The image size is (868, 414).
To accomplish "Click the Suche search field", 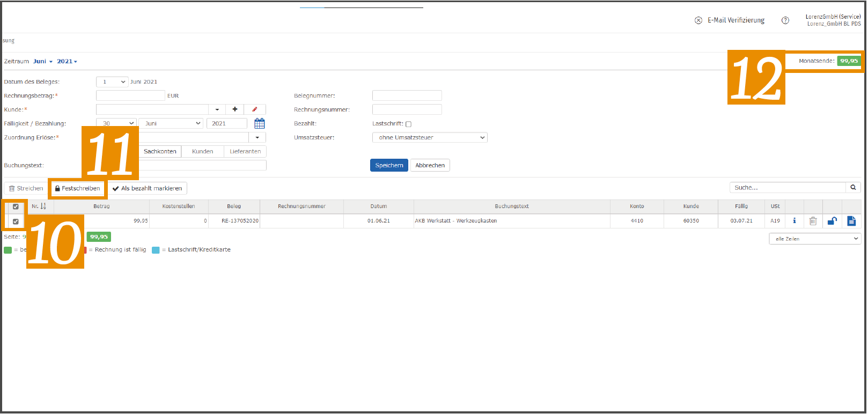I will click(x=788, y=187).
